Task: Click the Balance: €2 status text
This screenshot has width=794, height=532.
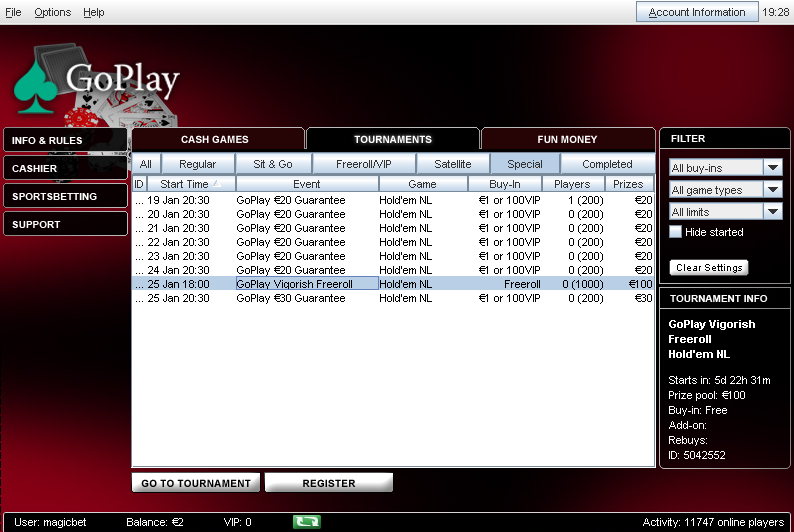Action: [x=154, y=522]
